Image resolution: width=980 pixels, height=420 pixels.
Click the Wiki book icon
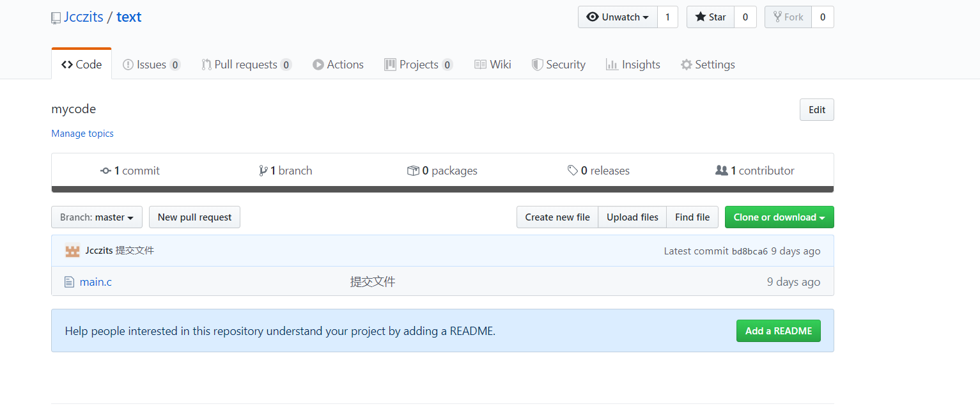480,65
